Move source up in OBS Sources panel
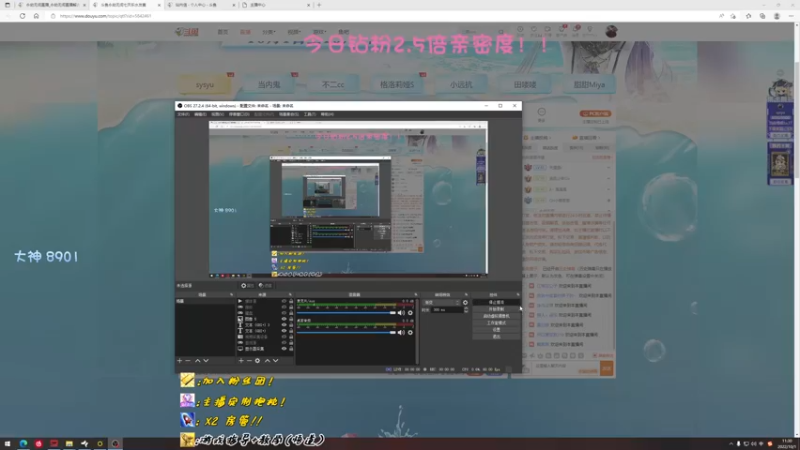Screen dimensions: 800x450 click(x=267, y=361)
